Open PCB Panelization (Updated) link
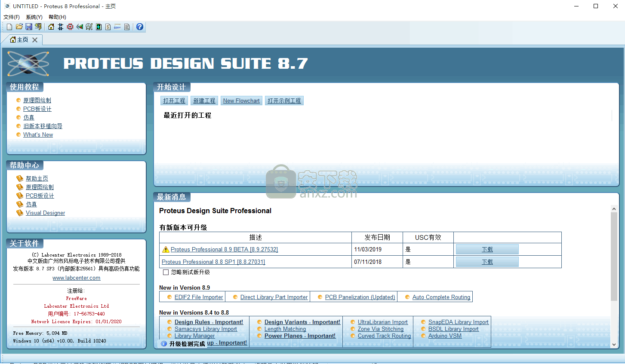 pos(360,297)
